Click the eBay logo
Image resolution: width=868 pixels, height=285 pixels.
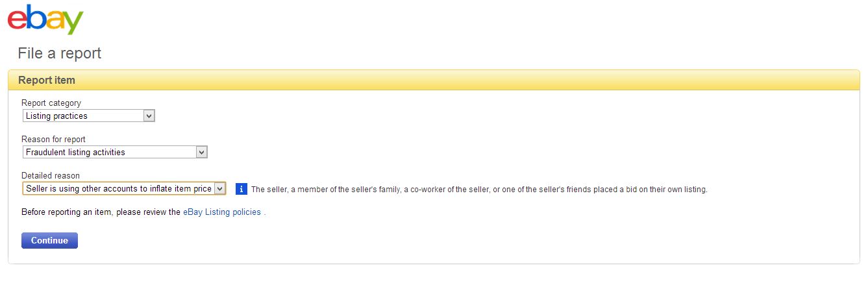(45, 19)
